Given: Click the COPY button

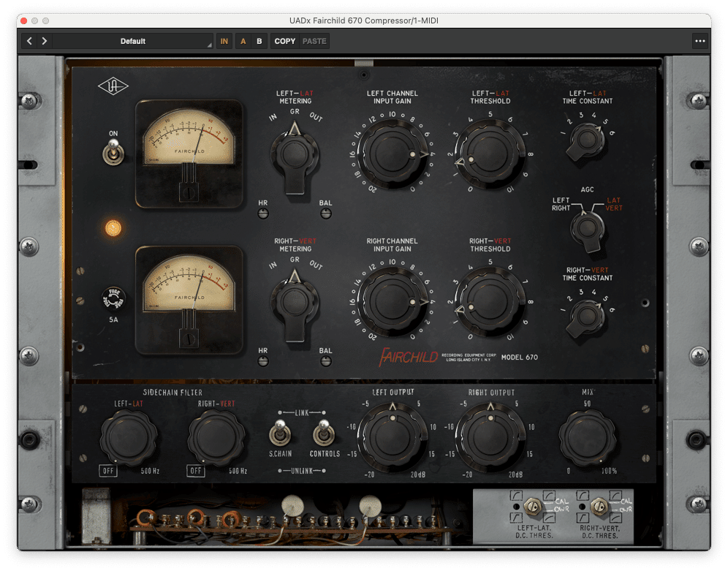Looking at the screenshot, I should pyautogui.click(x=284, y=42).
